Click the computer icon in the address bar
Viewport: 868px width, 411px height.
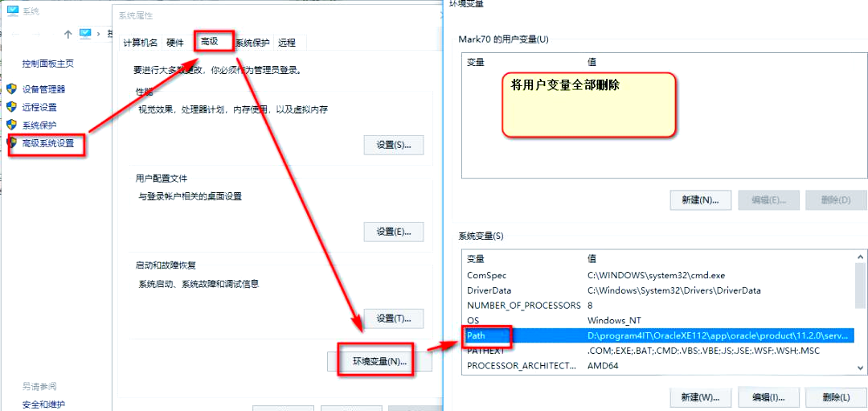click(85, 34)
